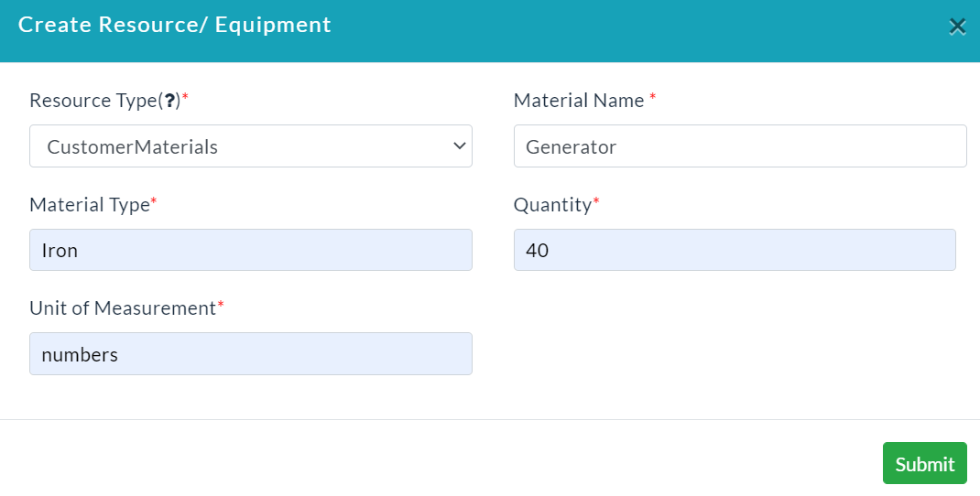Submit the resource form with green Submit button

pos(924,464)
